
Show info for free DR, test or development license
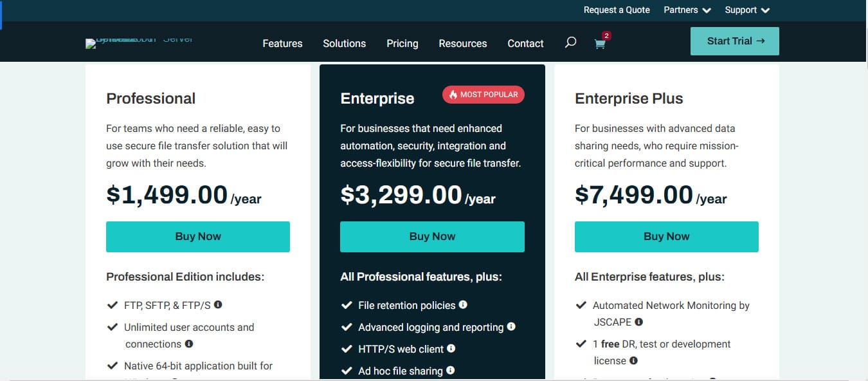click(633, 361)
